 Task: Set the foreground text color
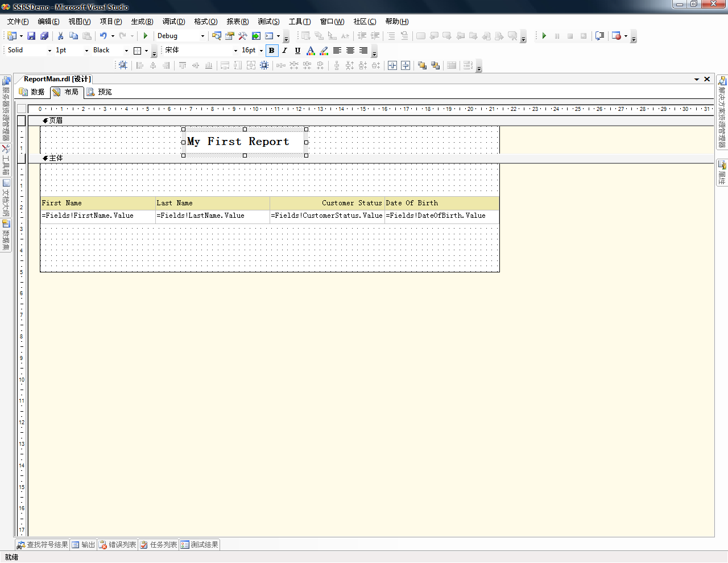(311, 51)
